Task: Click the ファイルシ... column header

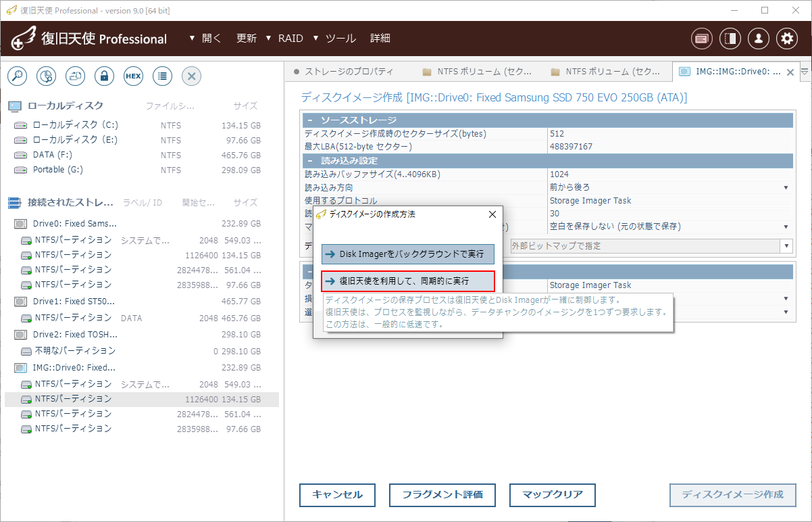Action: [x=170, y=106]
